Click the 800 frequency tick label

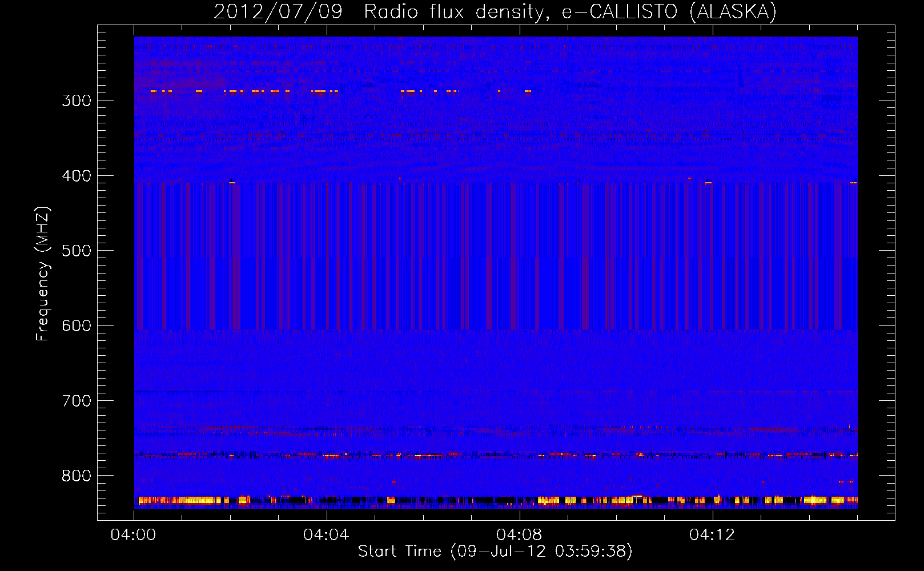pos(77,476)
